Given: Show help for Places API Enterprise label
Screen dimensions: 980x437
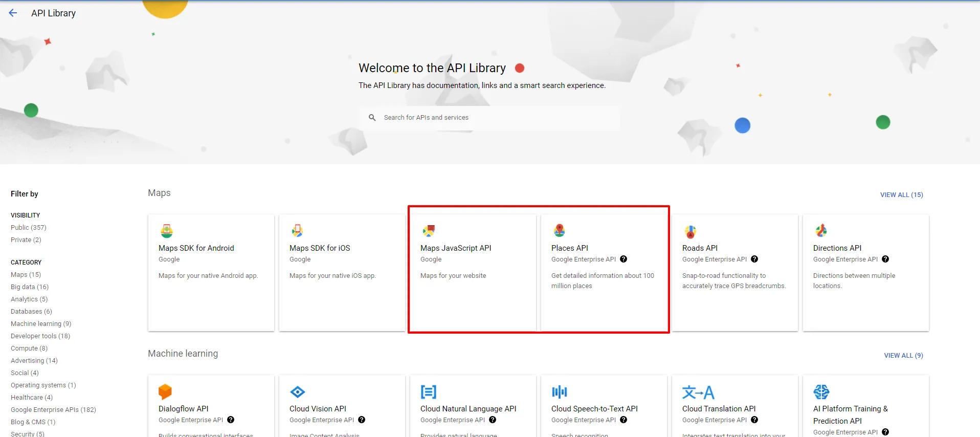Looking at the screenshot, I should [623, 259].
